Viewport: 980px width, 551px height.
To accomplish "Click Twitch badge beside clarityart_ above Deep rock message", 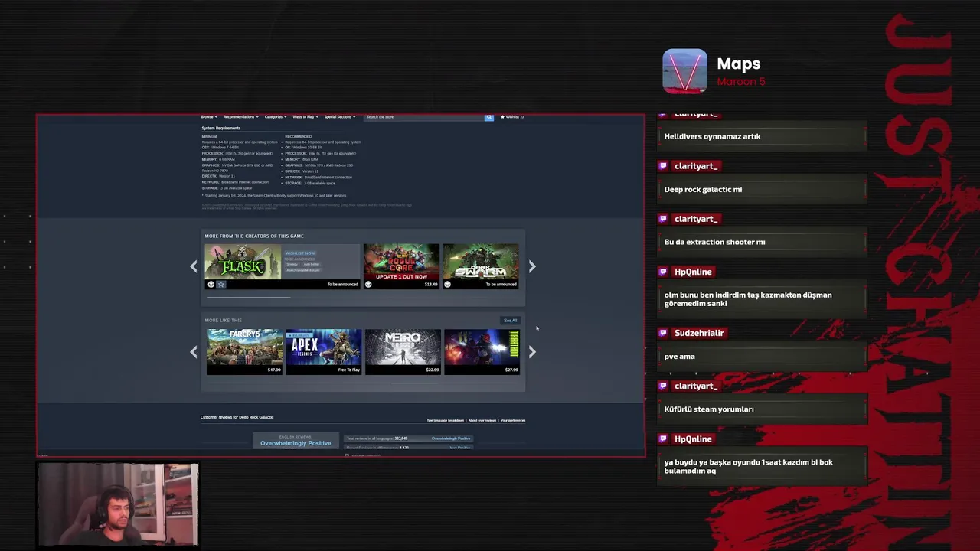I will (662, 166).
